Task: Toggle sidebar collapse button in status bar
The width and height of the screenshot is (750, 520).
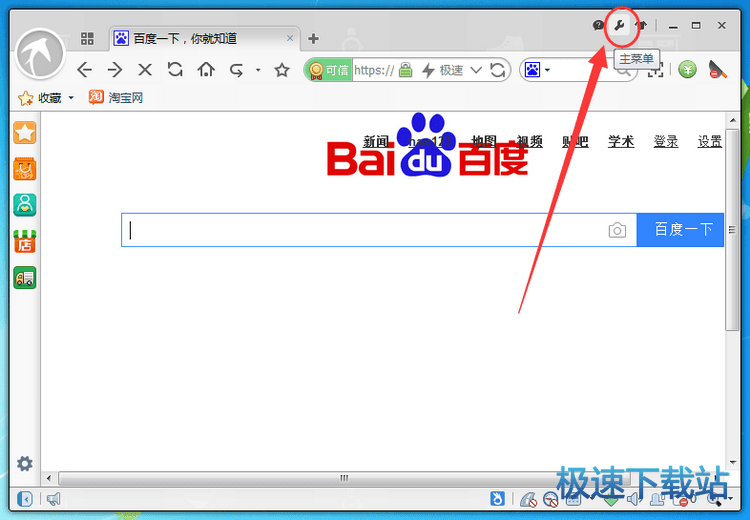Action: coord(25,499)
